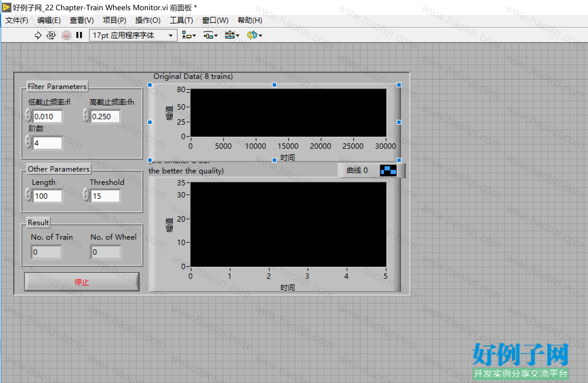This screenshot has height=383, width=588.
Task: Click the 曲线 0 legend label
Action: [x=357, y=170]
